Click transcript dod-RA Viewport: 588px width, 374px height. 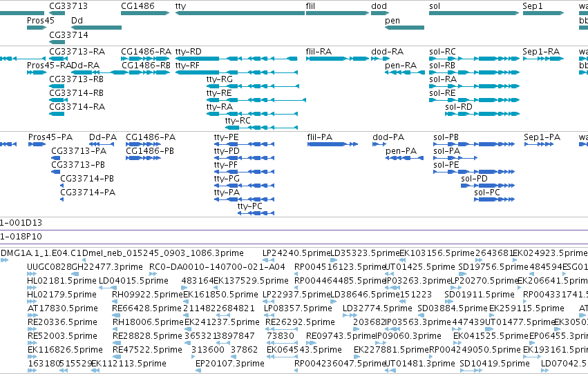(380, 59)
